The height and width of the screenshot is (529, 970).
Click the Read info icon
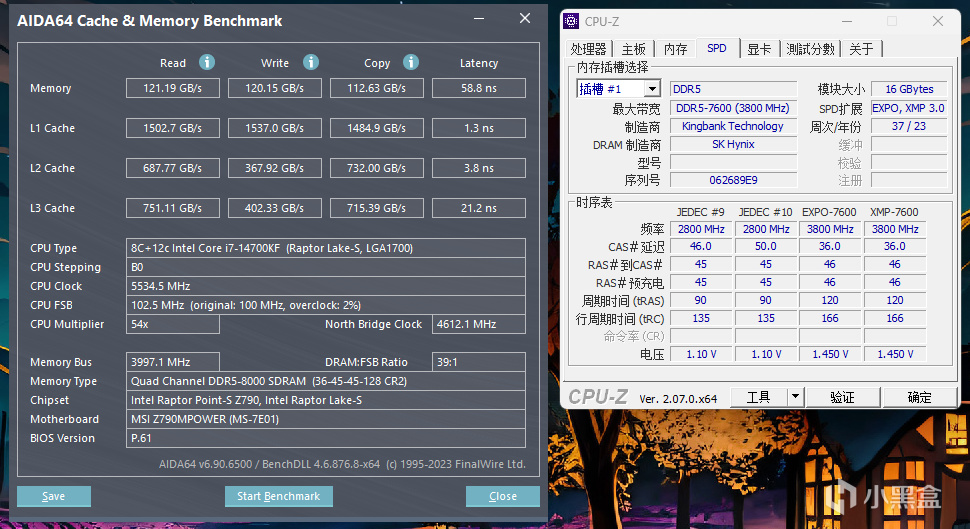click(x=207, y=62)
